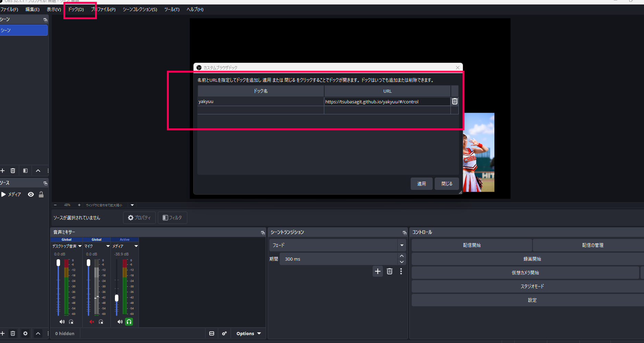Click the 適用 button in dock dialog
The width and height of the screenshot is (644, 343).
[x=421, y=184]
